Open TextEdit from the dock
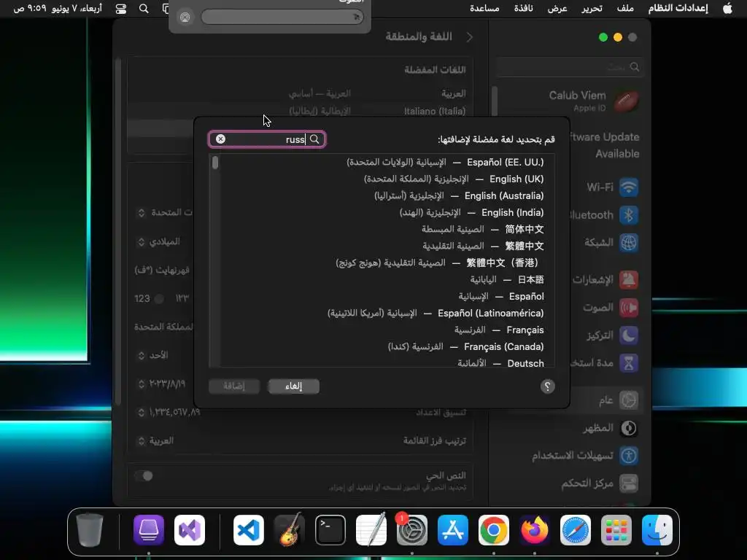The height and width of the screenshot is (560, 747). pyautogui.click(x=371, y=530)
